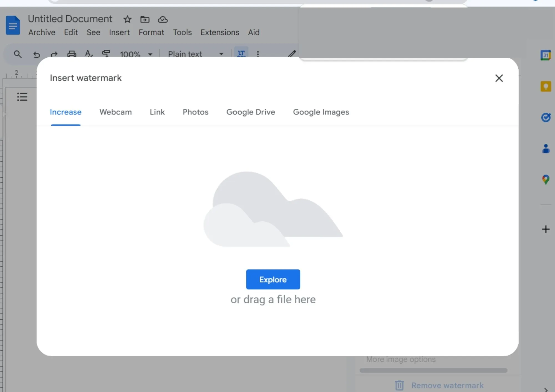Viewport: 555px width, 392px height.
Task: Click the side panel collapse chevron
Action: [x=546, y=390]
